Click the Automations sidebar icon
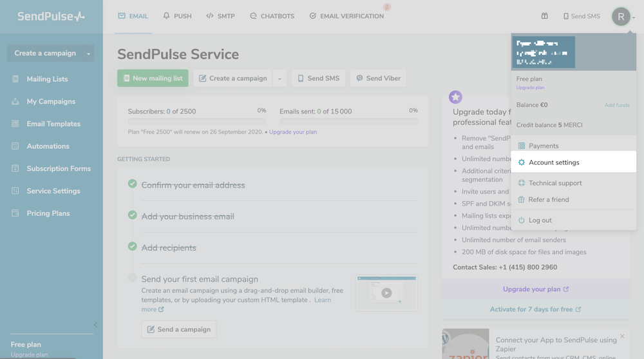The image size is (644, 359). click(15, 146)
